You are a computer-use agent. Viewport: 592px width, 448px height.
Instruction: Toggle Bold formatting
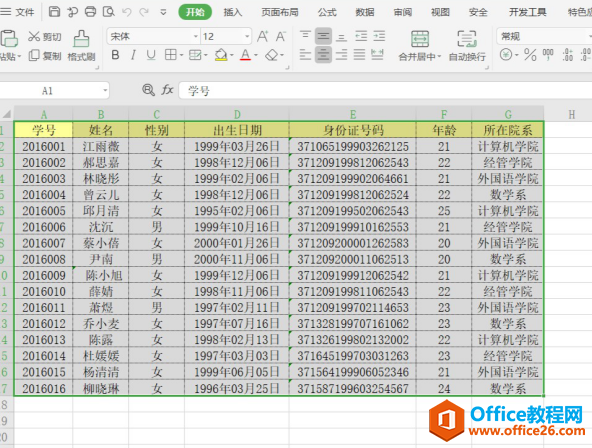coord(115,55)
